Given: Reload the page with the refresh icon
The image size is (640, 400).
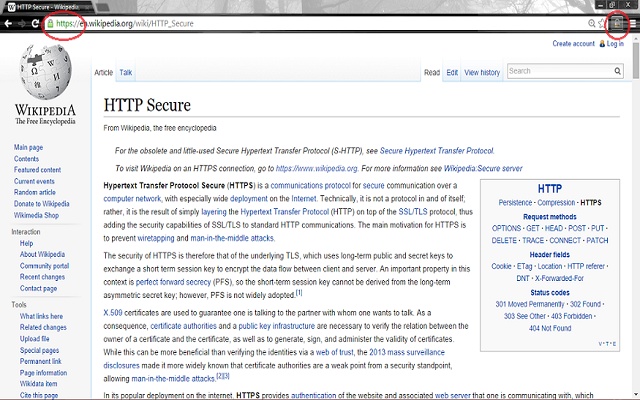Looking at the screenshot, I should click(36, 23).
